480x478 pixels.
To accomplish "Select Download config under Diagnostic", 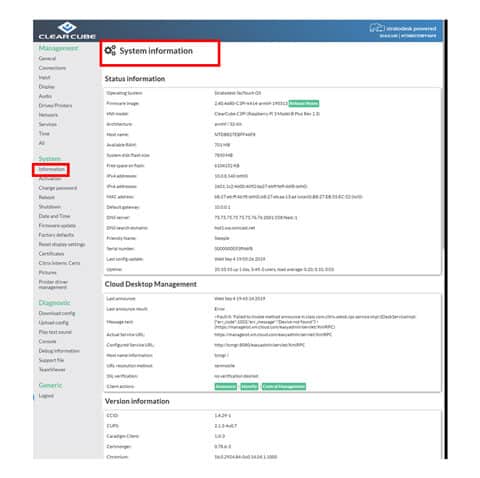I will click(x=57, y=313).
